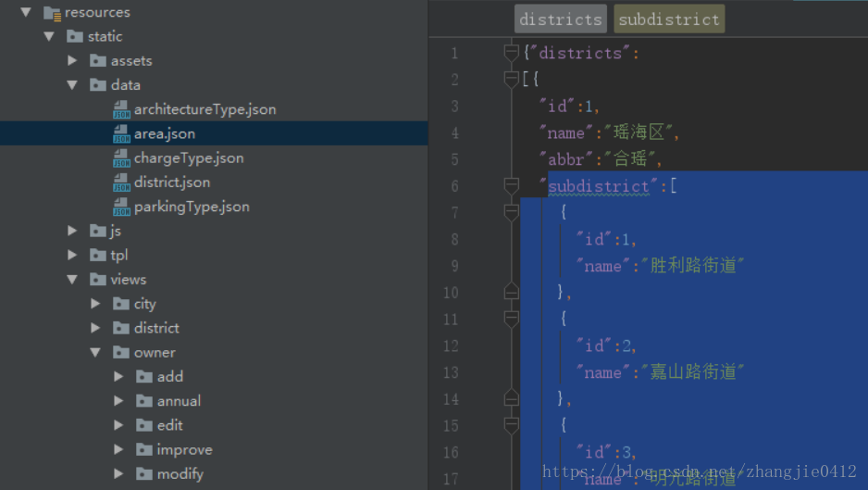
Task: Click the annual folder icon
Action: [x=144, y=400]
